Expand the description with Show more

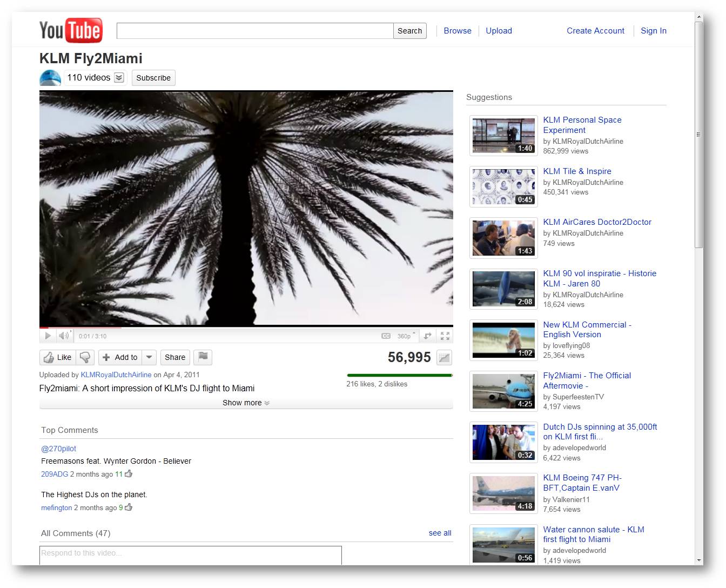[246, 403]
